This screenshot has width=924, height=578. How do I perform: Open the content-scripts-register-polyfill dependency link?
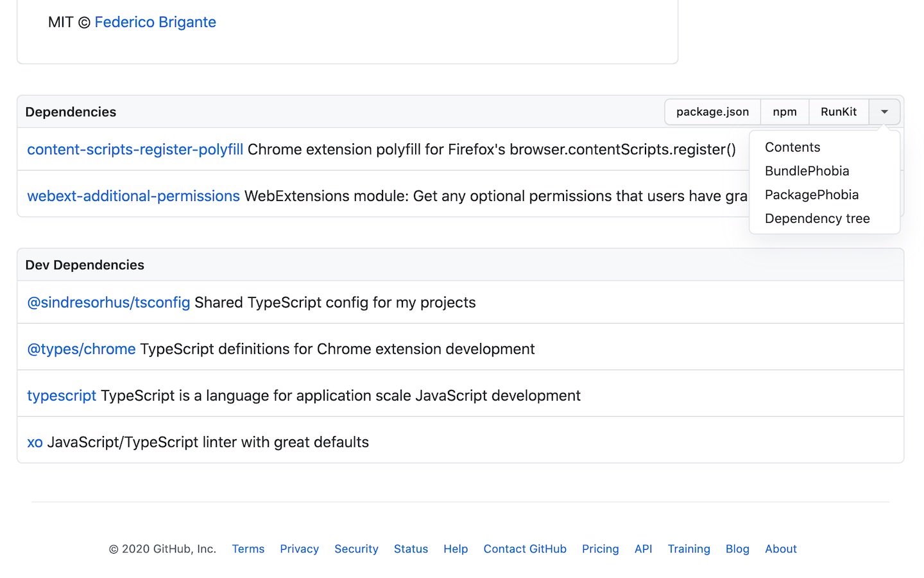pos(135,150)
